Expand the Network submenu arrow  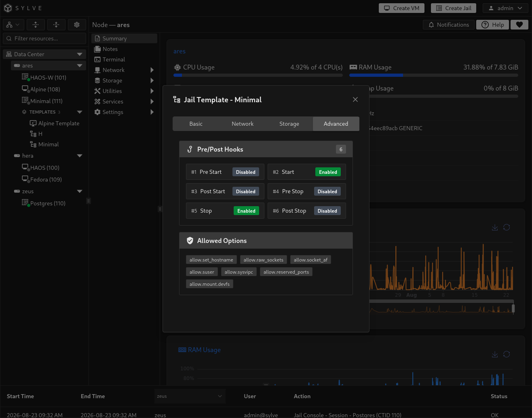152,70
